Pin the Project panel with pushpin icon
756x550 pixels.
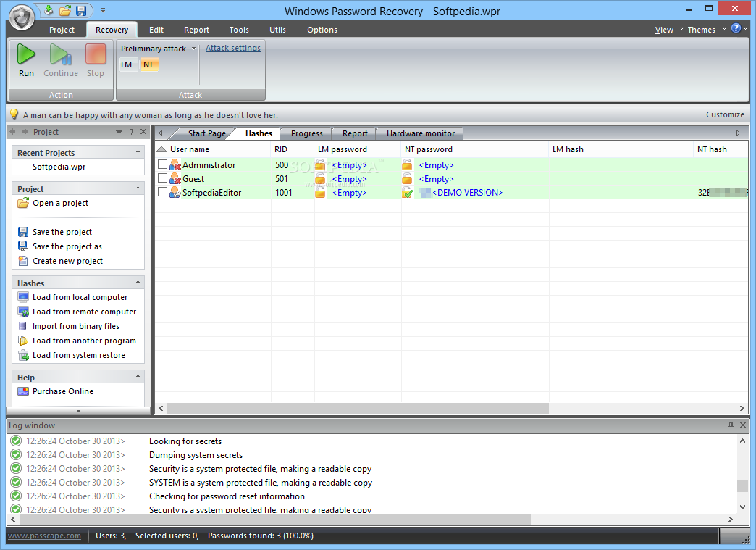(x=131, y=132)
